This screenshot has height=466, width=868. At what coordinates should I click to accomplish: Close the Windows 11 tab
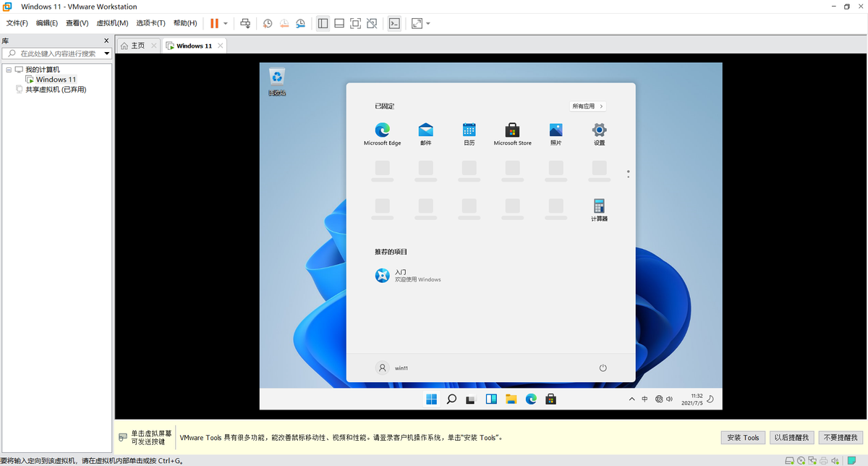click(x=221, y=46)
